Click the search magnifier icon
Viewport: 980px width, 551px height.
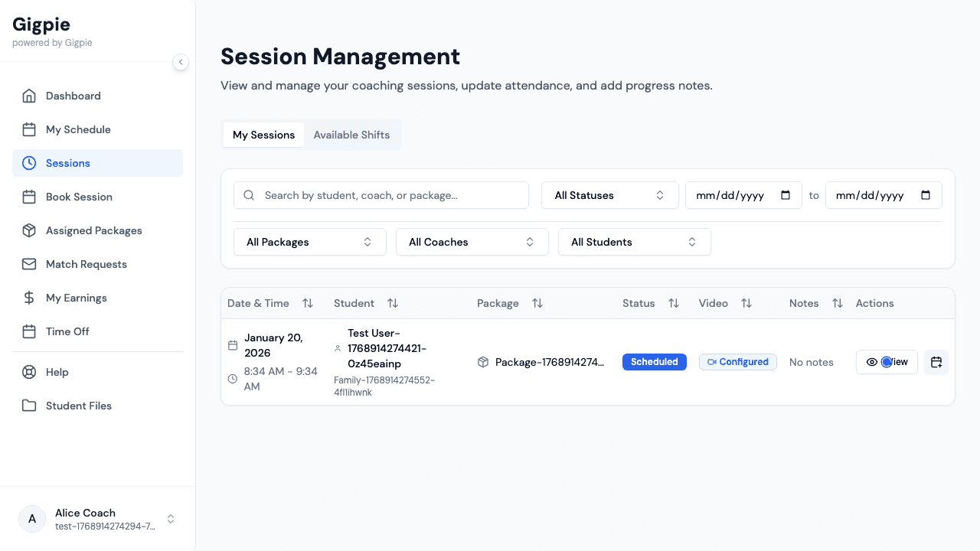pyautogui.click(x=249, y=195)
